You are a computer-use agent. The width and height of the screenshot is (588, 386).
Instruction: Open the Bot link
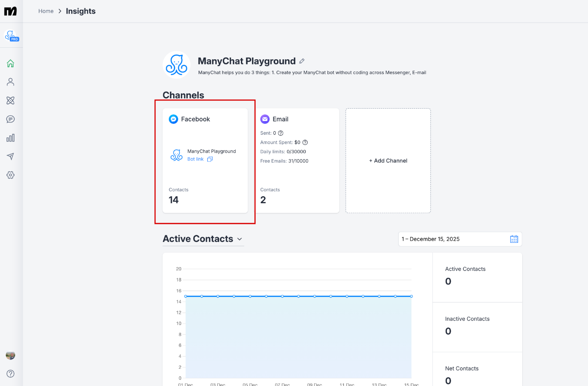tap(195, 159)
